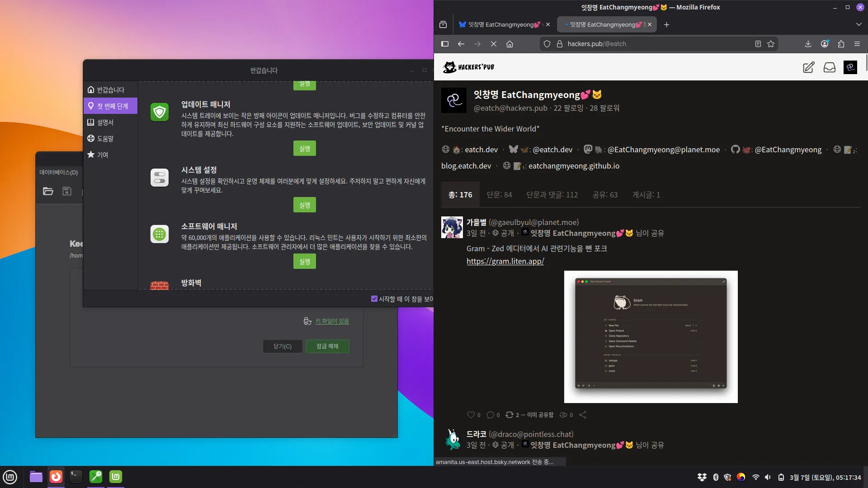Click the boost count icon on Gram post
The image size is (868, 488).
click(509, 415)
